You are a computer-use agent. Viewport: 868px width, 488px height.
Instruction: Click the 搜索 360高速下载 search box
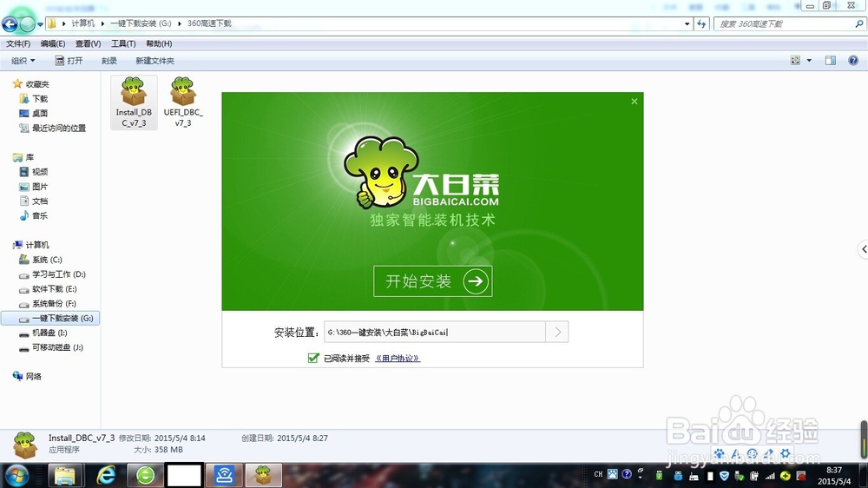pyautogui.click(x=785, y=23)
